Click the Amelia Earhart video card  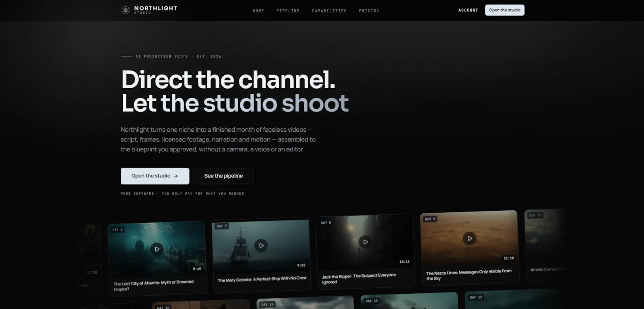click(545, 245)
